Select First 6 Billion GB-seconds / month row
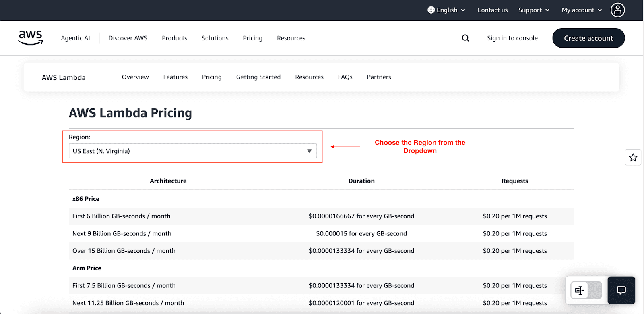Viewport: 644px width, 314px height. (321, 216)
